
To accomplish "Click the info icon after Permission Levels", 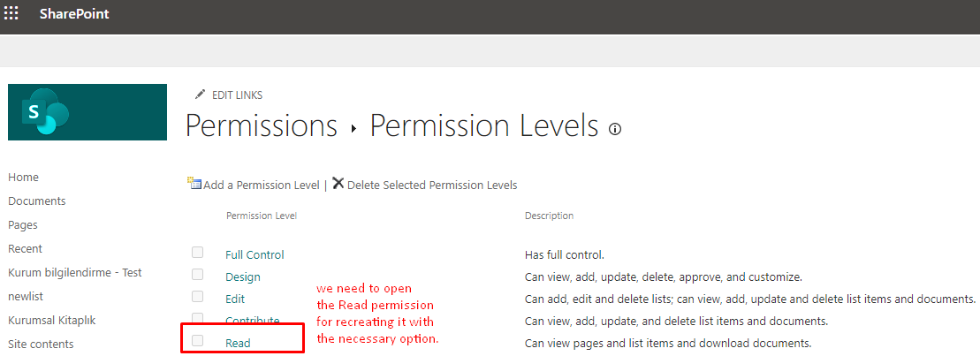I will [615, 129].
